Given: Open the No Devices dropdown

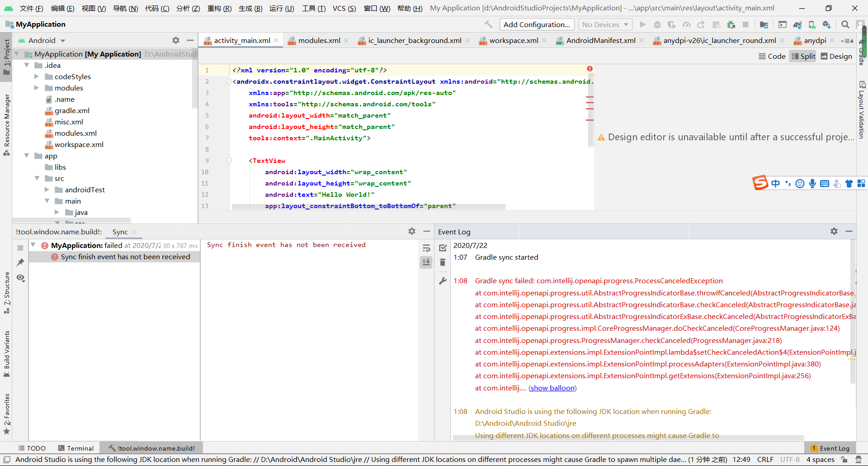Looking at the screenshot, I should [605, 24].
